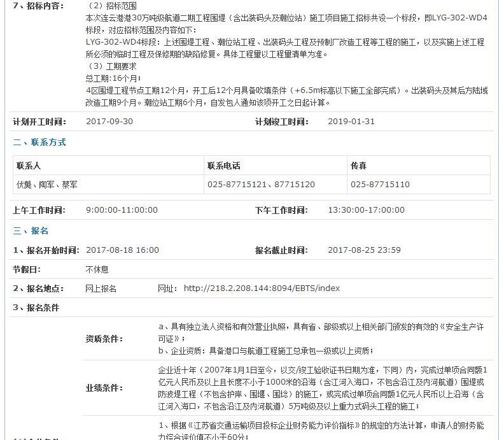Click the 三、报名 section heading
504x440 pixels.
(x=31, y=231)
